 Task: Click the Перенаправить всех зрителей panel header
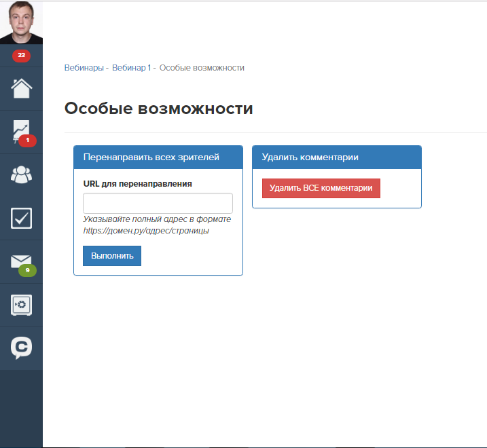click(158, 157)
